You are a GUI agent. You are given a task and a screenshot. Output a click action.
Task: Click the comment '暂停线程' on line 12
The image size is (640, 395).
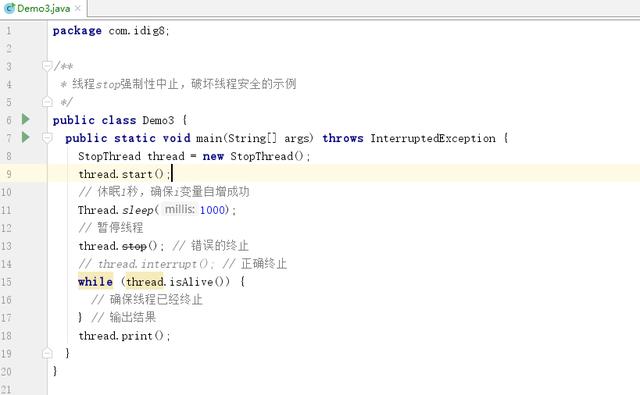point(120,228)
